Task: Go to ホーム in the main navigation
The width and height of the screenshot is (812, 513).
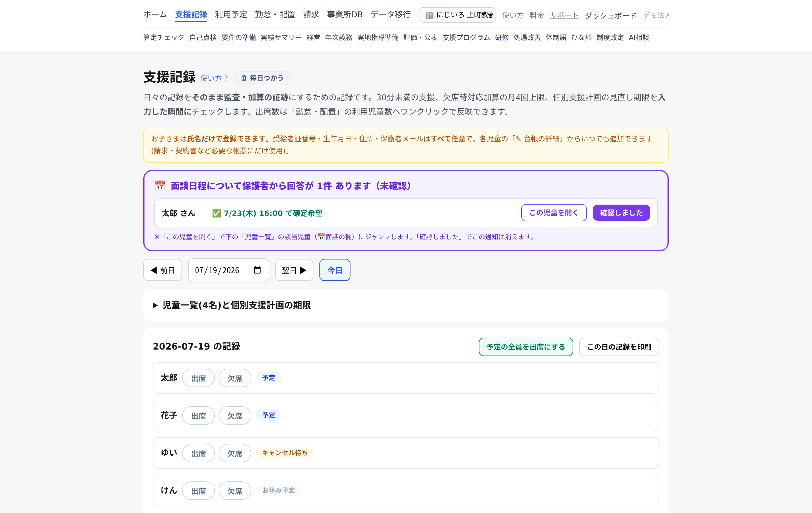Action: pos(155,15)
